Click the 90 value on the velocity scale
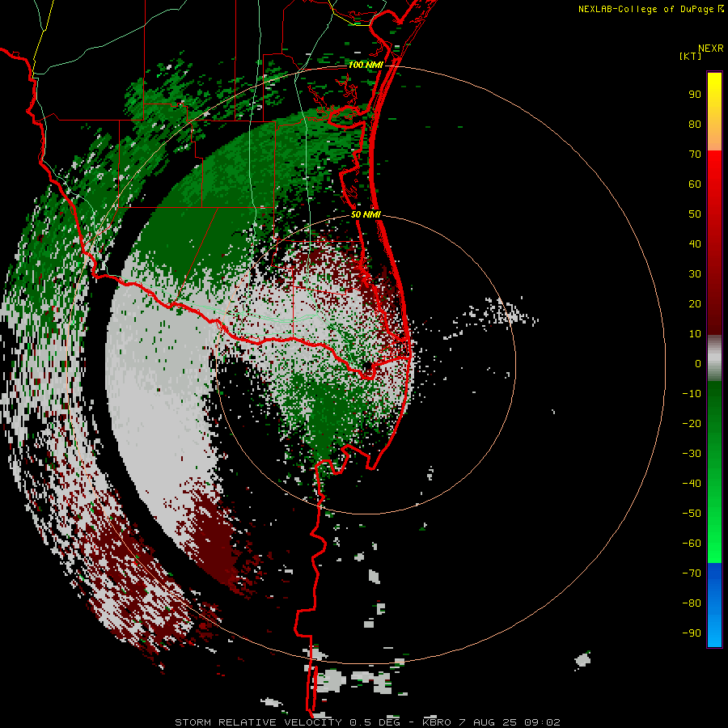Viewport: 728px width, 728px height. point(695,95)
